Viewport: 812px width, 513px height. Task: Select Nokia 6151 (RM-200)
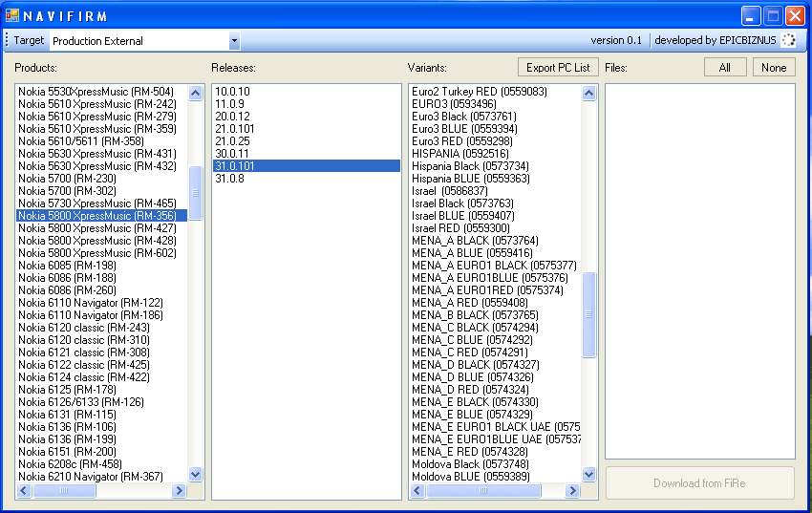102,452
